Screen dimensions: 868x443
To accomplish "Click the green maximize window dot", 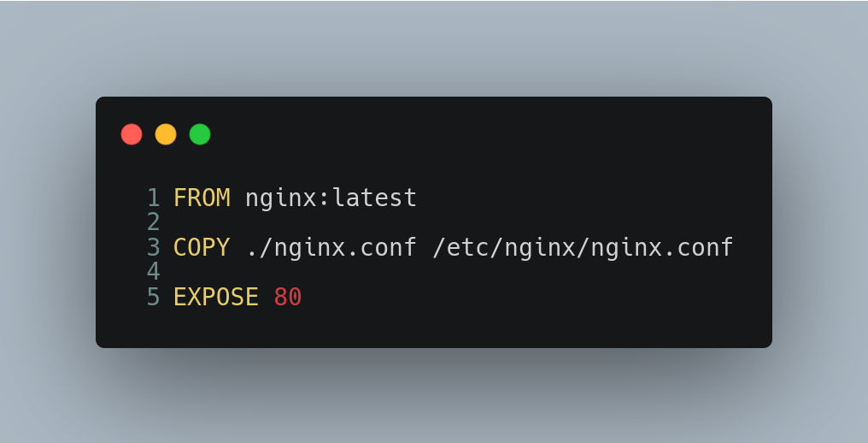I will (x=200, y=134).
